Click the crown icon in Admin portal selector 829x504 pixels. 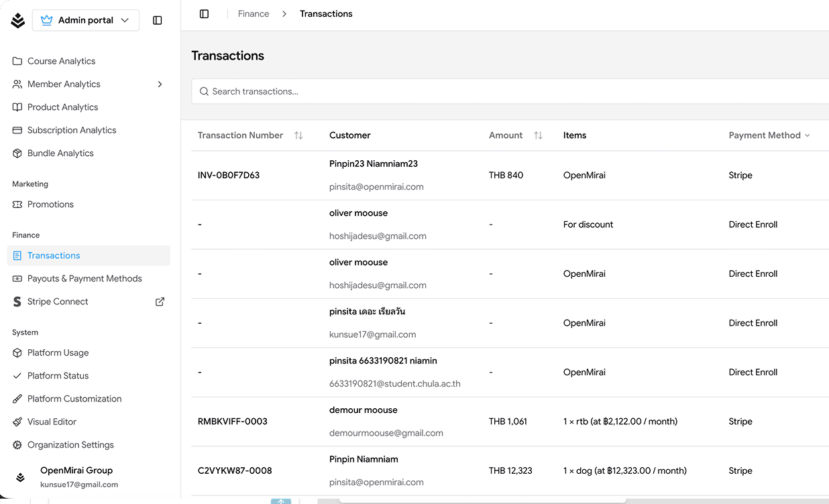pyautogui.click(x=46, y=20)
